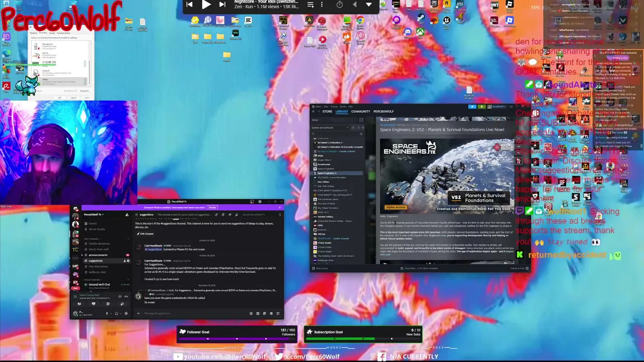Open wolfpack-chat channel in Discord
644x362 pixels.
pos(97,272)
